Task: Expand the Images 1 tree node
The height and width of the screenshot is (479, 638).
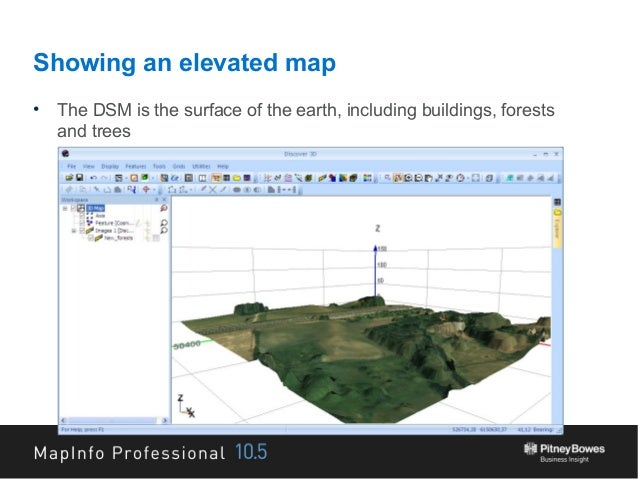Action: pyautogui.click(x=72, y=230)
